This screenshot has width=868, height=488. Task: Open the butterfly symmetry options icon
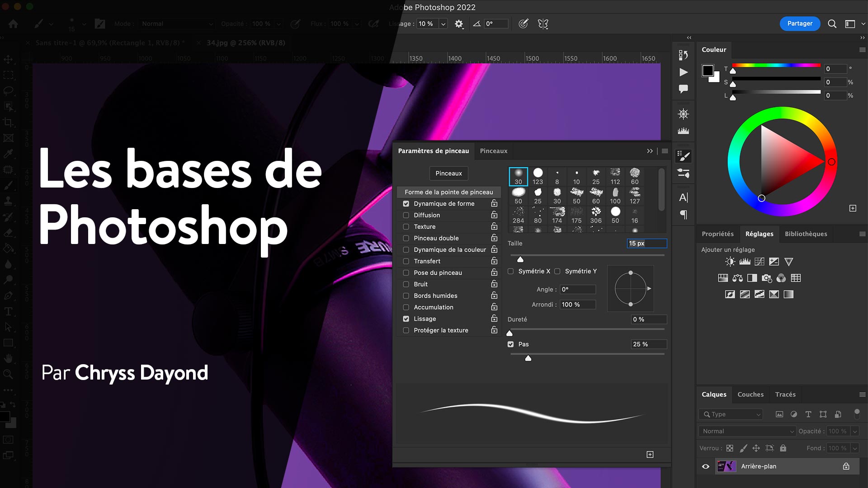[543, 24]
